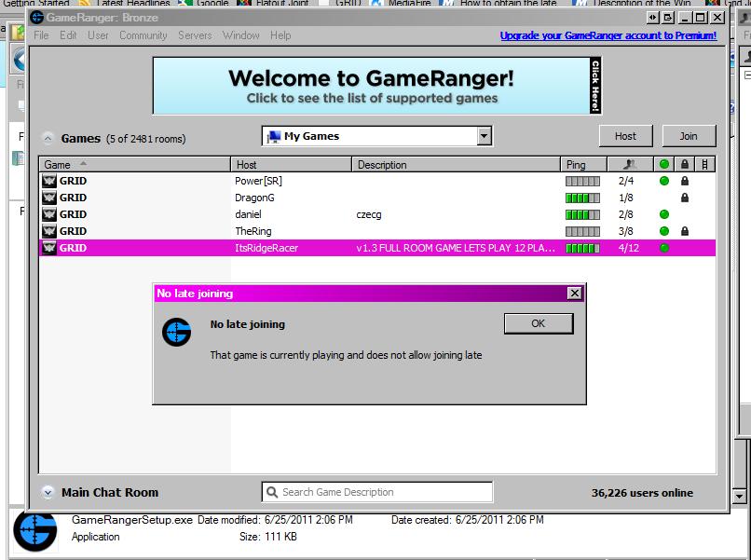Click OK in the No late joining dialog
The width and height of the screenshot is (751, 560).
coord(539,324)
